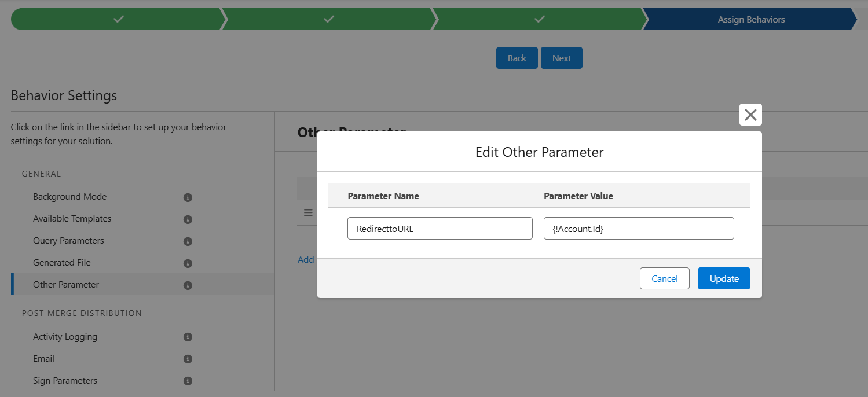The height and width of the screenshot is (397, 868).
Task: Click the Parameter Name column header
Action: [x=383, y=196]
